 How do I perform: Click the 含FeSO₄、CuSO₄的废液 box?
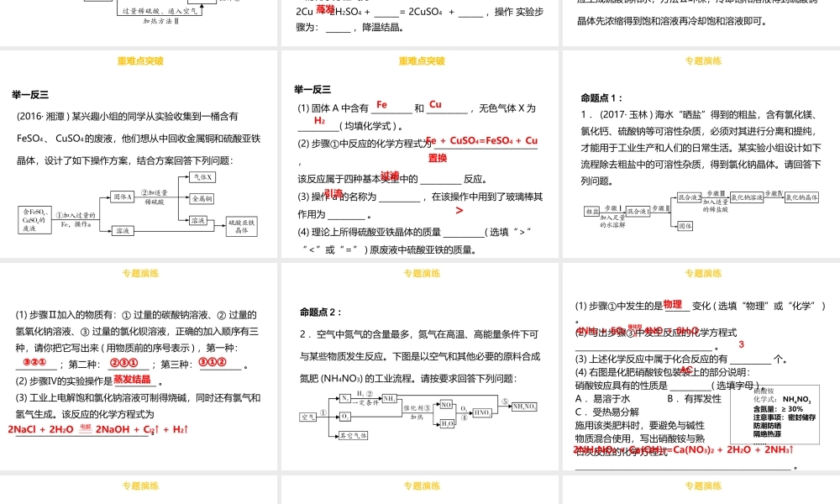[34, 220]
